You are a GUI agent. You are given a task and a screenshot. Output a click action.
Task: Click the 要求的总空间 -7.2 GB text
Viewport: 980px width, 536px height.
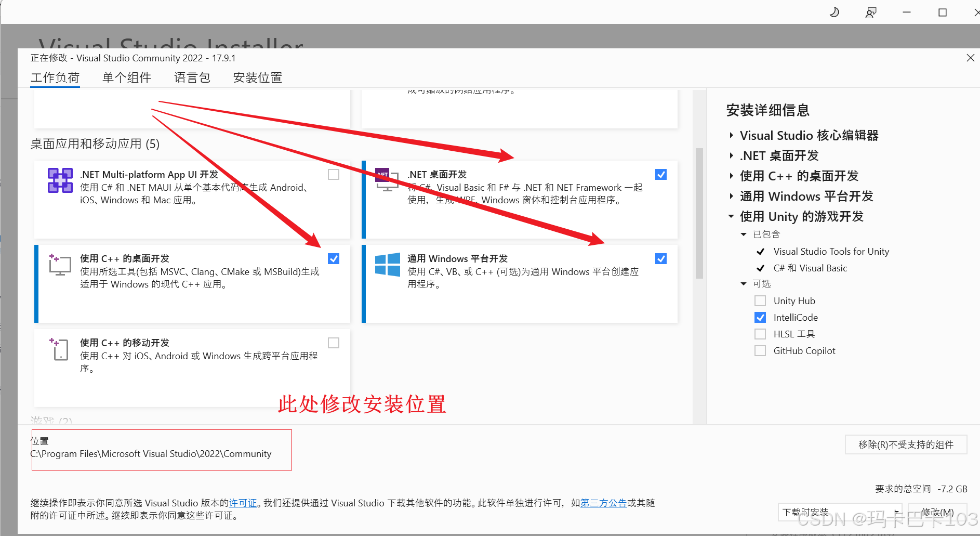(921, 489)
